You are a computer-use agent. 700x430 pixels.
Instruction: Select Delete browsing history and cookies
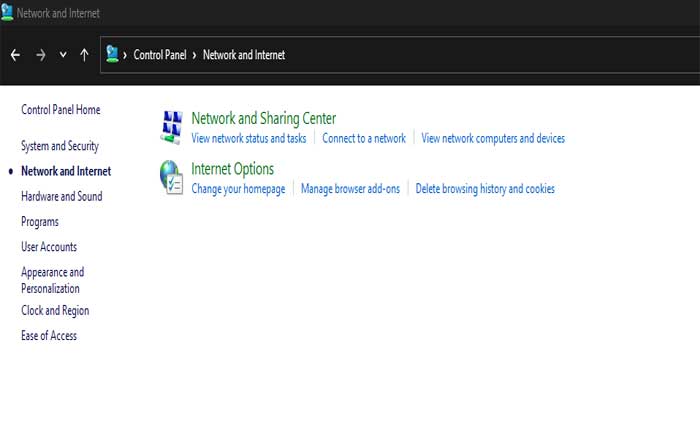tap(484, 189)
